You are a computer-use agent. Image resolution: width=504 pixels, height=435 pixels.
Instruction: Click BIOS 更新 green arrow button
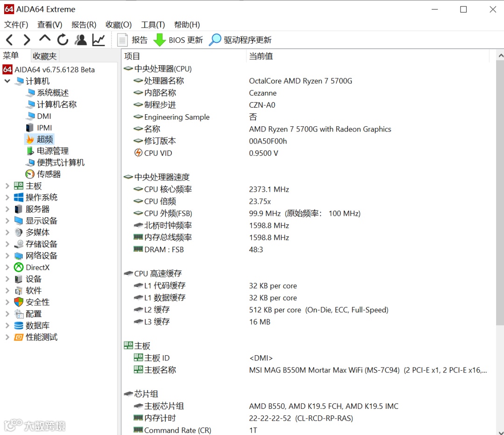[x=178, y=40]
